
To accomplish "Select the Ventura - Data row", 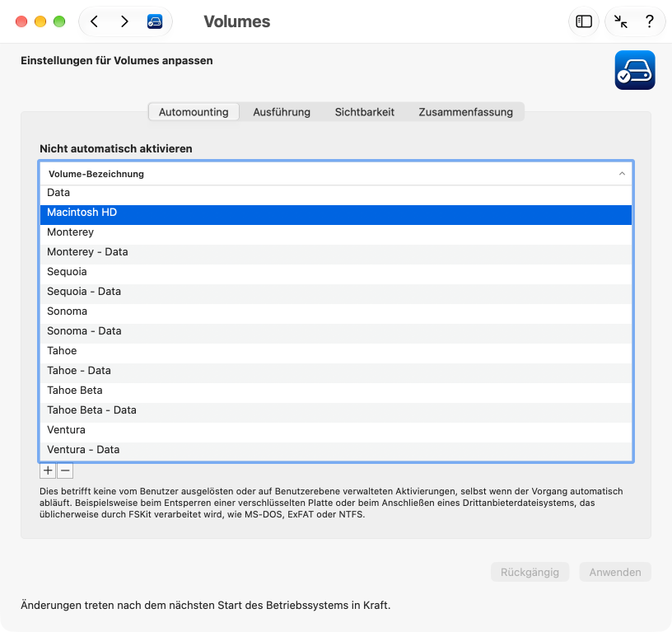I will 336,452.
